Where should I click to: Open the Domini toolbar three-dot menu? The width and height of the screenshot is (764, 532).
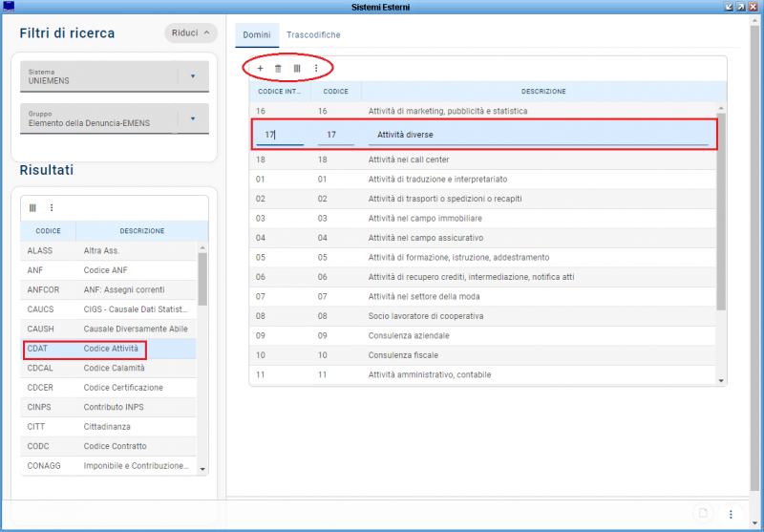(x=316, y=69)
